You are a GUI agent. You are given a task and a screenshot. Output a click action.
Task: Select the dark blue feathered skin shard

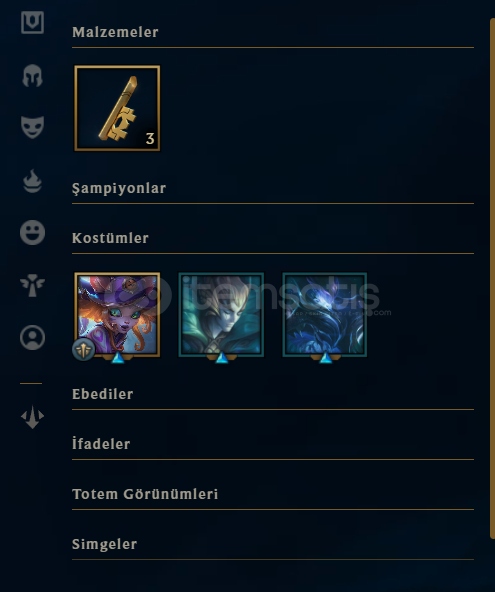click(325, 314)
